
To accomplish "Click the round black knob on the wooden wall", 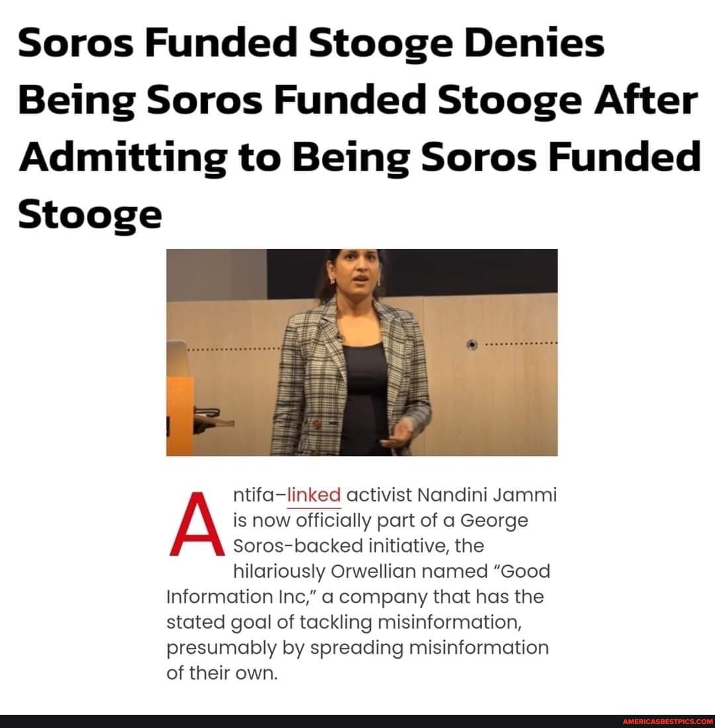I will point(472,345).
